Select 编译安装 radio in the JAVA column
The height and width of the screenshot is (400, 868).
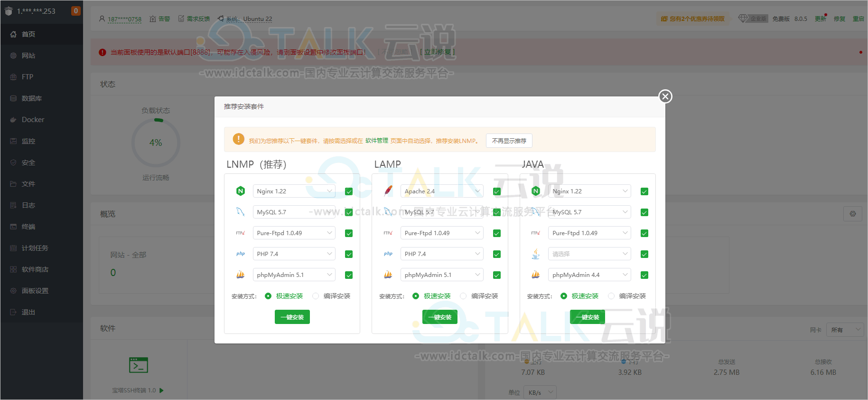pos(611,296)
